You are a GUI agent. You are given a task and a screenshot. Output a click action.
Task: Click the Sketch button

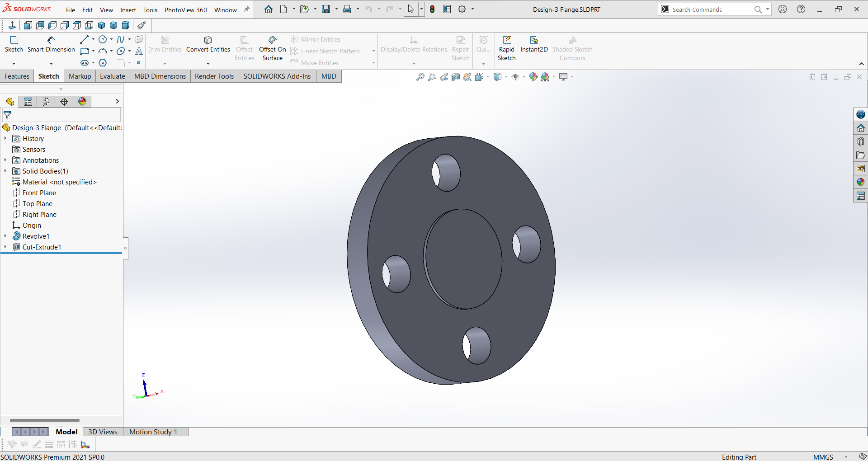click(14, 45)
